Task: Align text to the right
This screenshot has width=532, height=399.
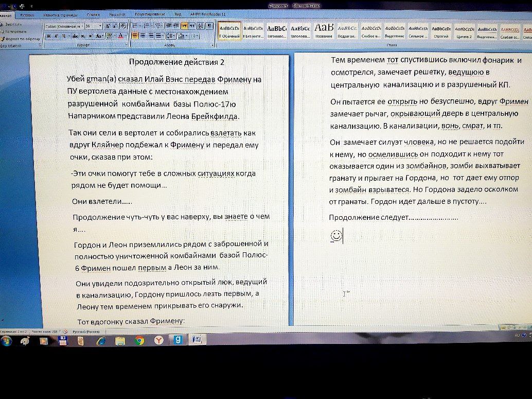Action: tap(151, 36)
